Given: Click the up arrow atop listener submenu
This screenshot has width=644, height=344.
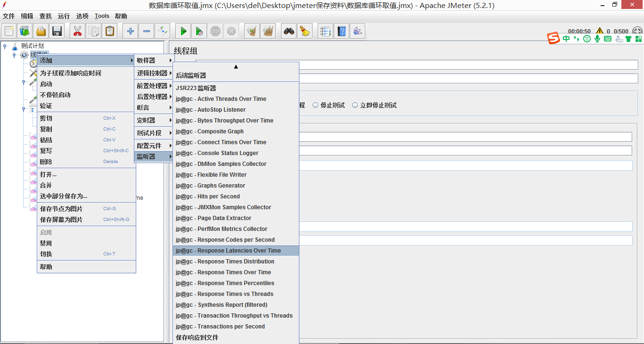Looking at the screenshot, I should click(x=236, y=67).
